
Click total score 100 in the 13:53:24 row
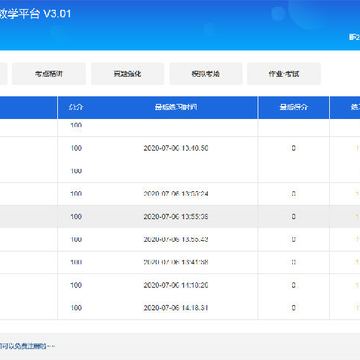pos(76,194)
